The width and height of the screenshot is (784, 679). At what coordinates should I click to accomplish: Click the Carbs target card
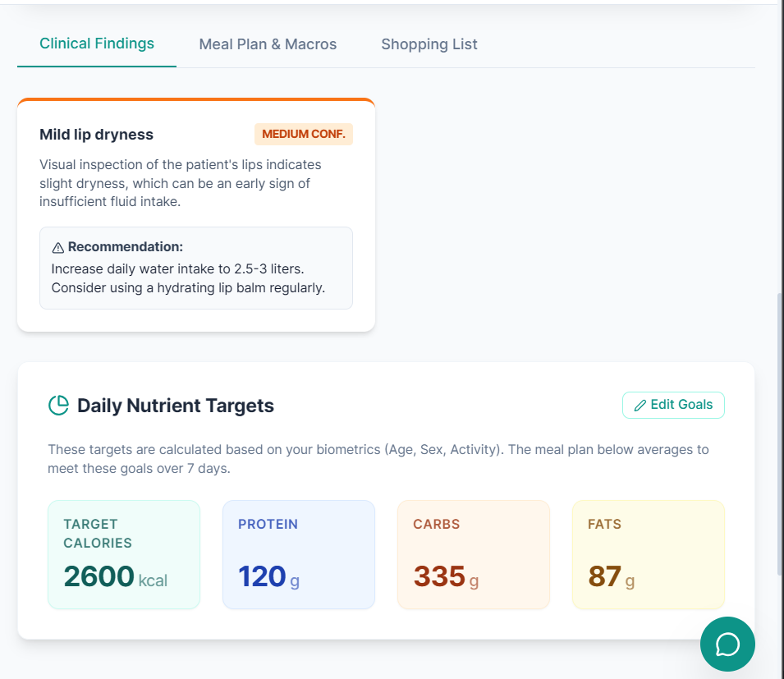[473, 554]
